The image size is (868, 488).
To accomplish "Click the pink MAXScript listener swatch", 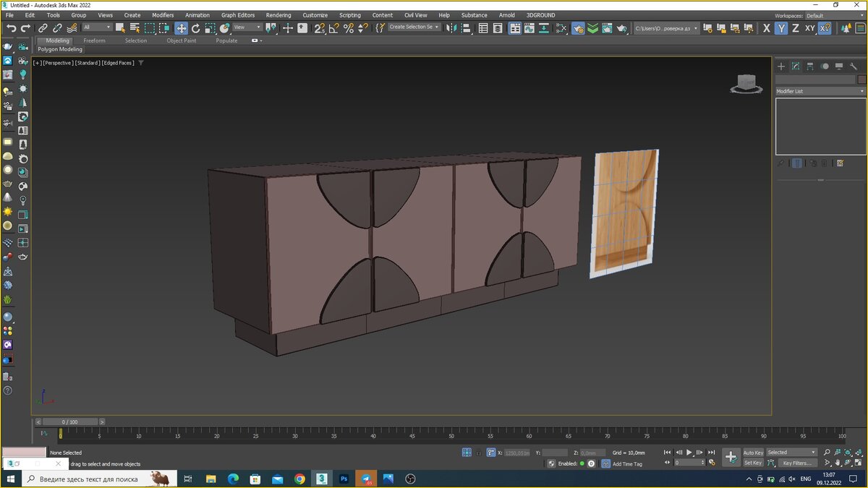I will [x=24, y=453].
